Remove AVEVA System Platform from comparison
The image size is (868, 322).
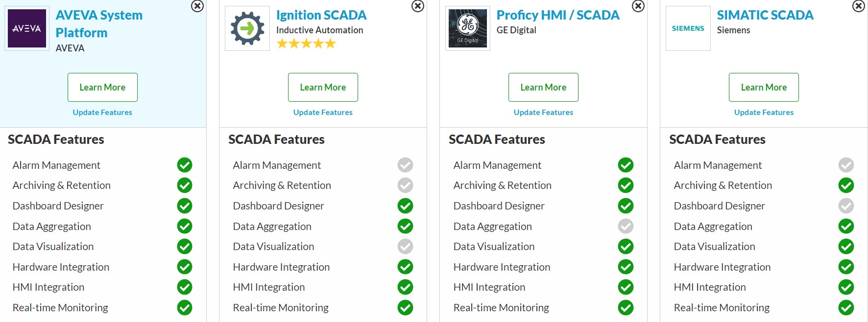197,6
